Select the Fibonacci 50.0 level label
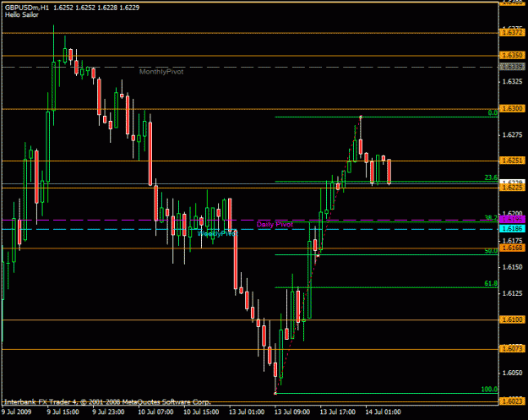 point(491,251)
